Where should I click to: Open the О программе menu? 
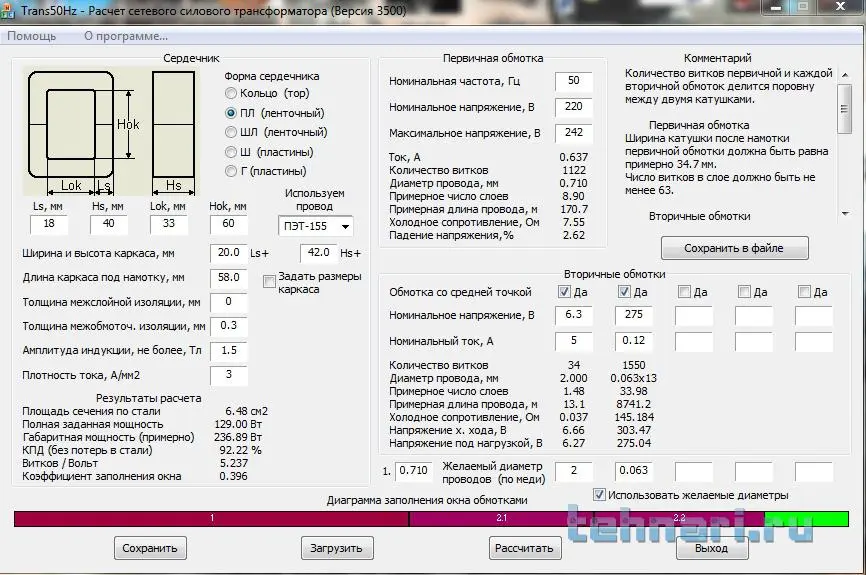126,36
